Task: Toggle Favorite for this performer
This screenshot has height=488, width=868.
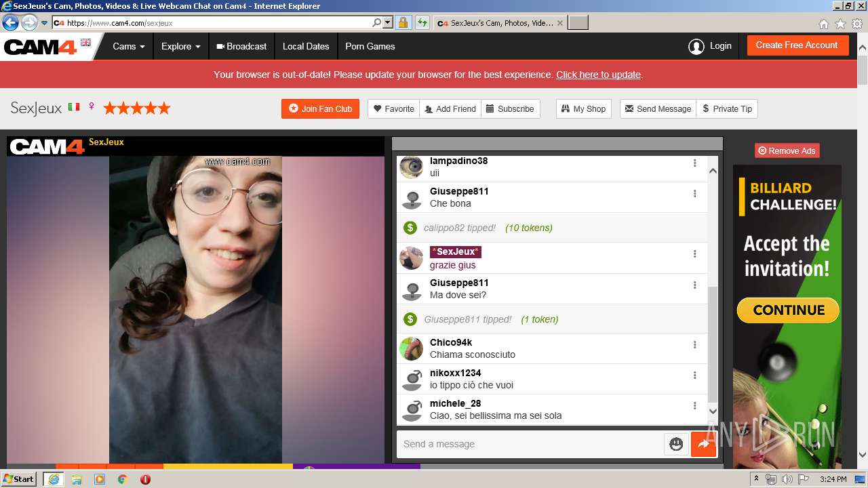Action: [394, 108]
